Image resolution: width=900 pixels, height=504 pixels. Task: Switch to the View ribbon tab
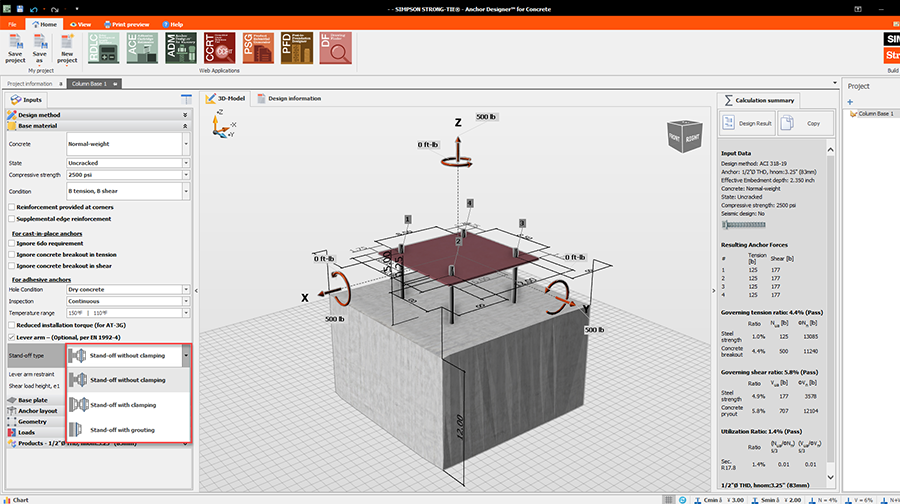[81, 24]
